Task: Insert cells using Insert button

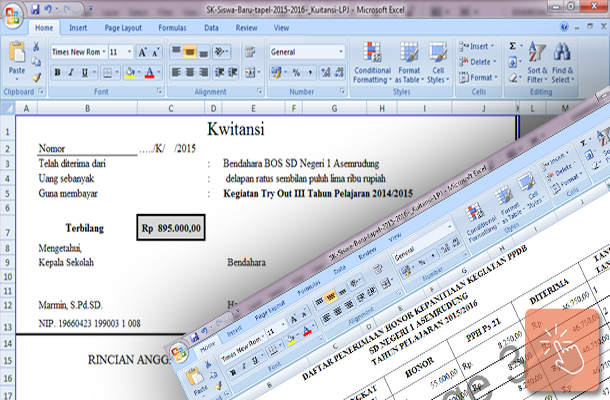Action: 477,46
